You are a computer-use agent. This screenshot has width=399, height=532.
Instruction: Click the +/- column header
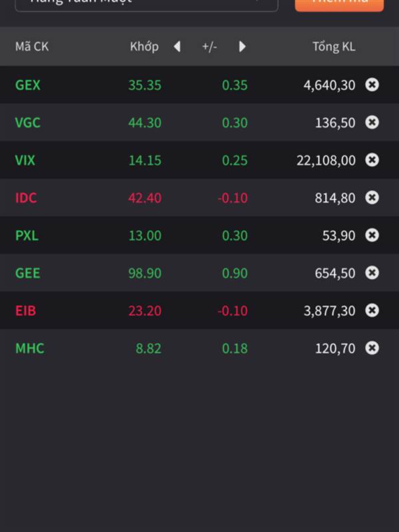[209, 47]
